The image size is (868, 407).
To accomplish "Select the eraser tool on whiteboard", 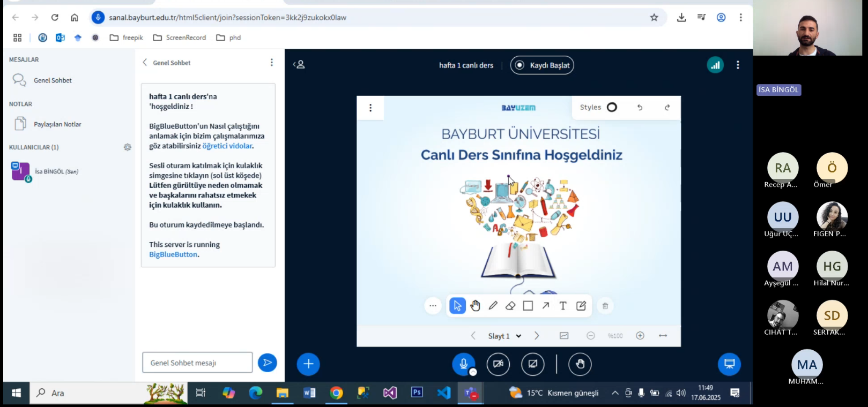I will tap(510, 306).
